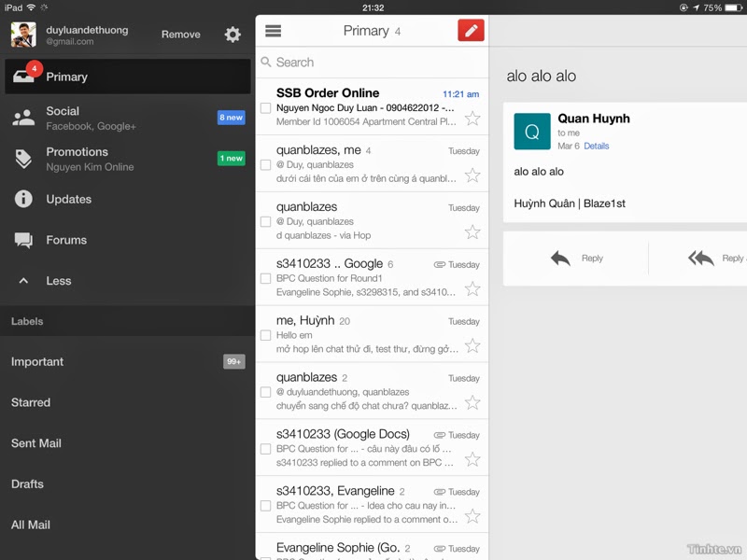
Task: Open 'BPC Question for Round1' email
Action: [372, 277]
